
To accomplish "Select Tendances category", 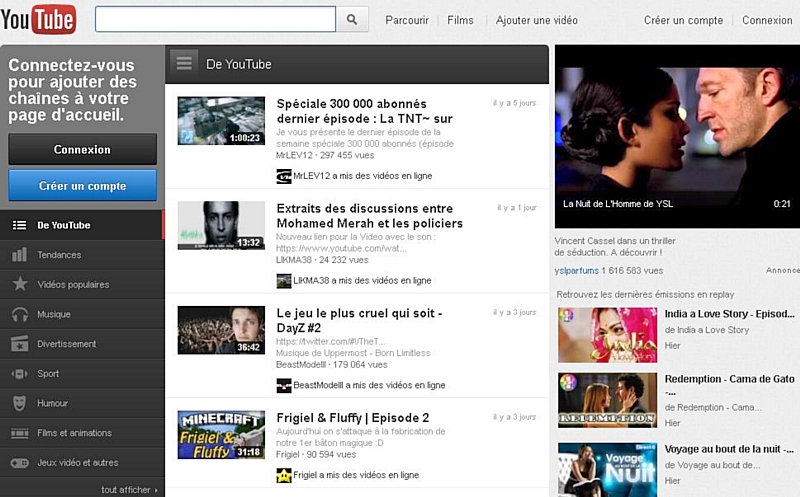I will [x=82, y=255].
